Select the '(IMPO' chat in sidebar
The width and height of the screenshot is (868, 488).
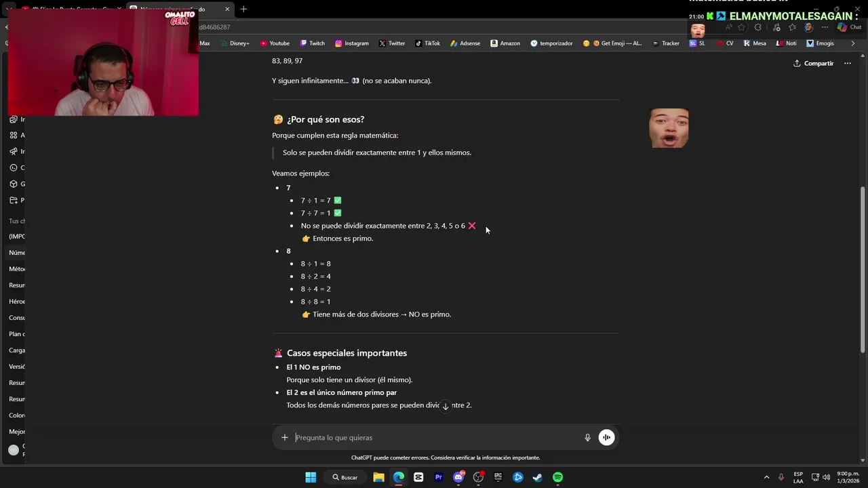click(17, 237)
